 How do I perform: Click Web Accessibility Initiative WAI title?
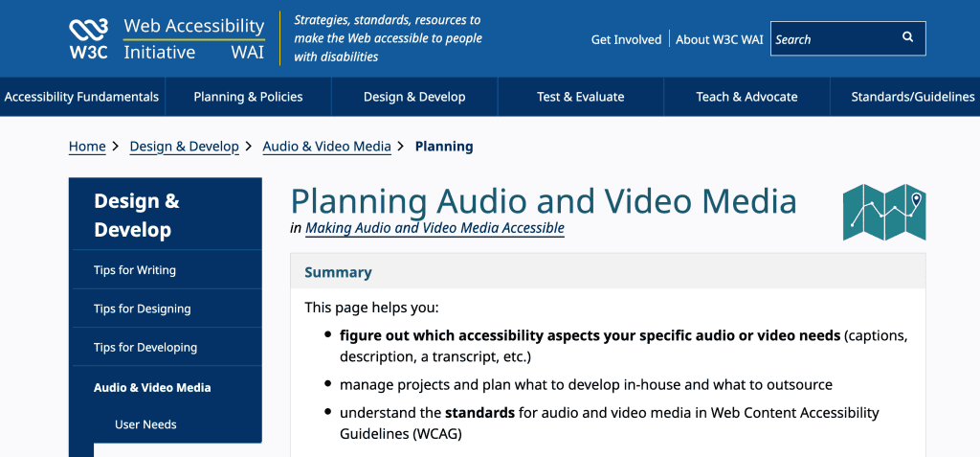pos(193,39)
